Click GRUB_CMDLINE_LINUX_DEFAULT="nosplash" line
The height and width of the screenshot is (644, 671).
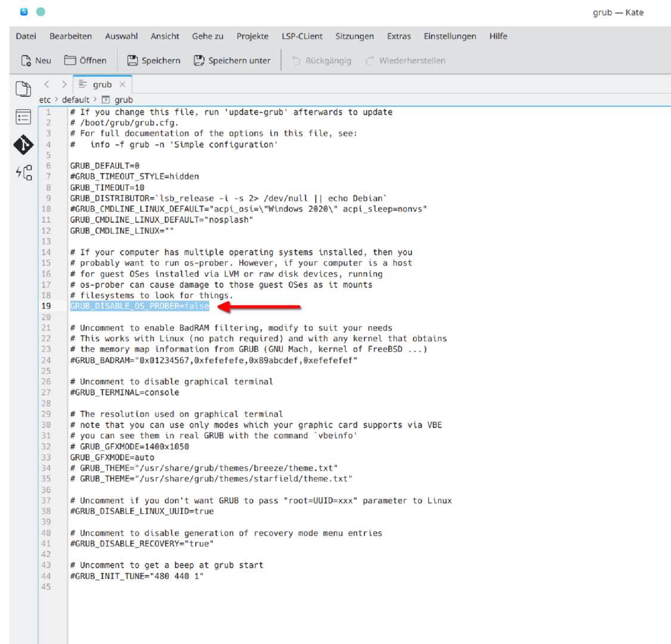(x=162, y=220)
